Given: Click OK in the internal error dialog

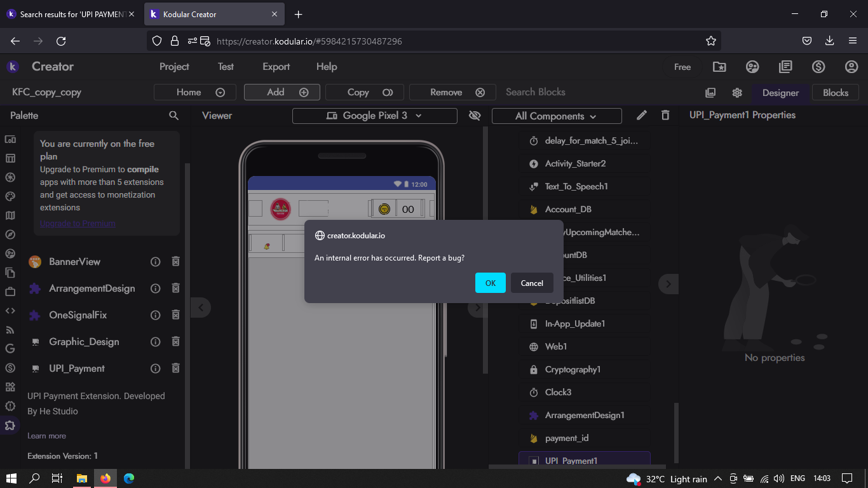Looking at the screenshot, I should click(490, 283).
